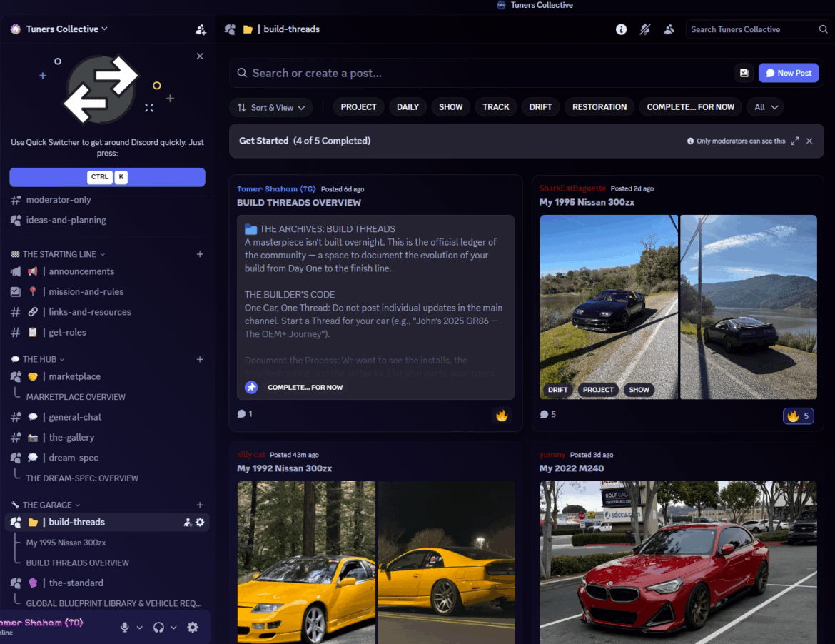Add channel to THE GARAGE category

200,505
